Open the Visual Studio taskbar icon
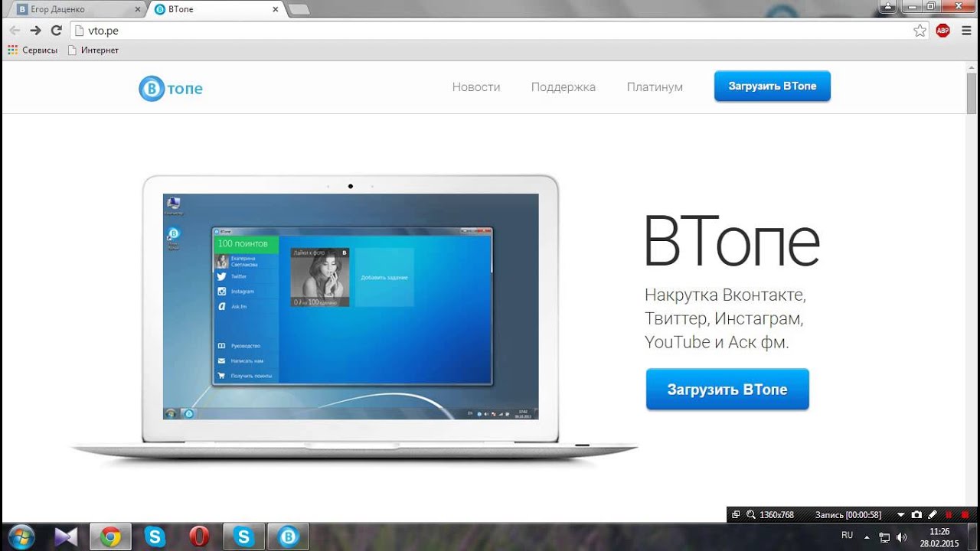This screenshot has height=551, width=980. [67, 536]
